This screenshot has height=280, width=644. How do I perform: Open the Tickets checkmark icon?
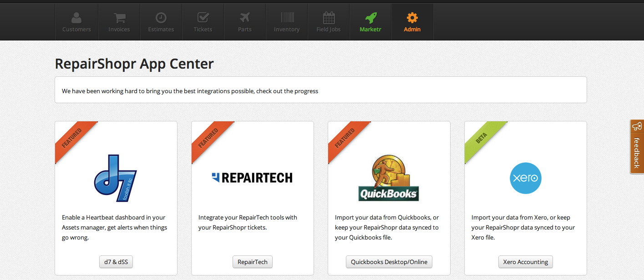click(x=203, y=18)
